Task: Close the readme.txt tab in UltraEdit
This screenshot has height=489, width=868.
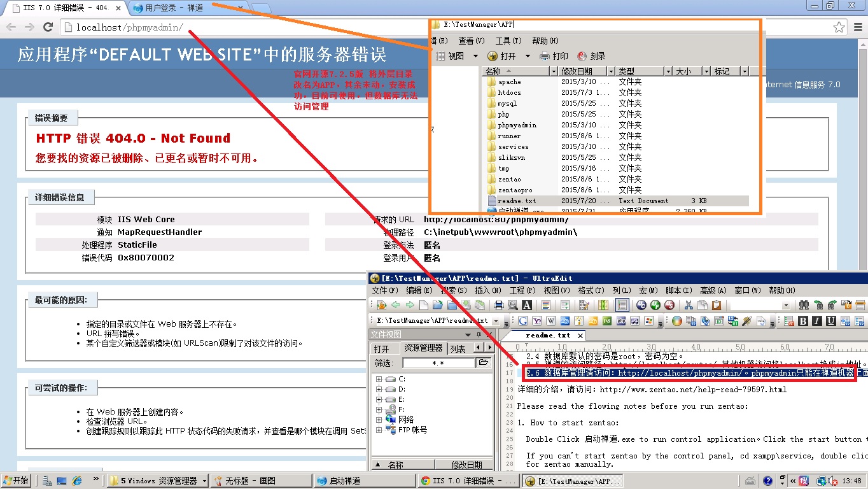Action: point(580,335)
